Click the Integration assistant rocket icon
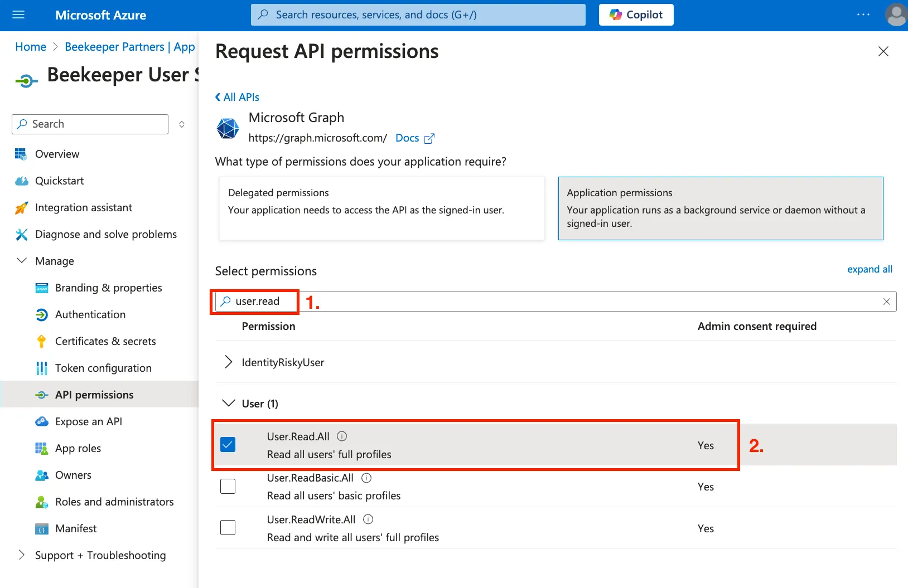 (21, 208)
